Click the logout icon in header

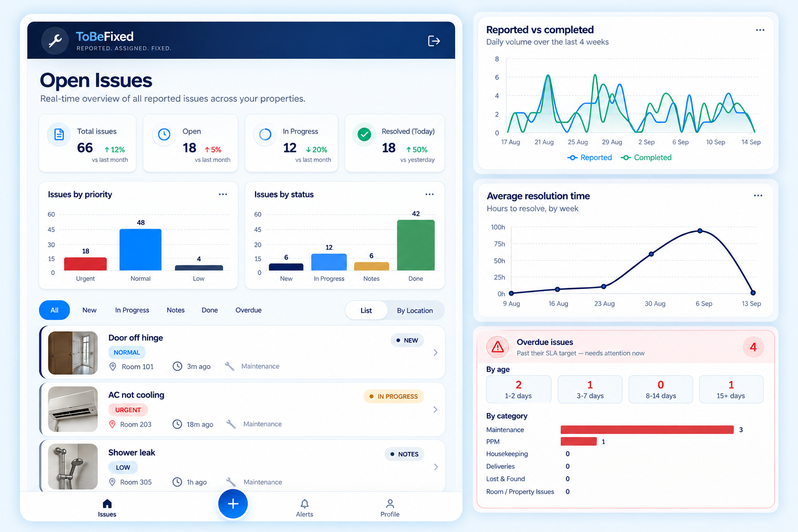click(434, 41)
